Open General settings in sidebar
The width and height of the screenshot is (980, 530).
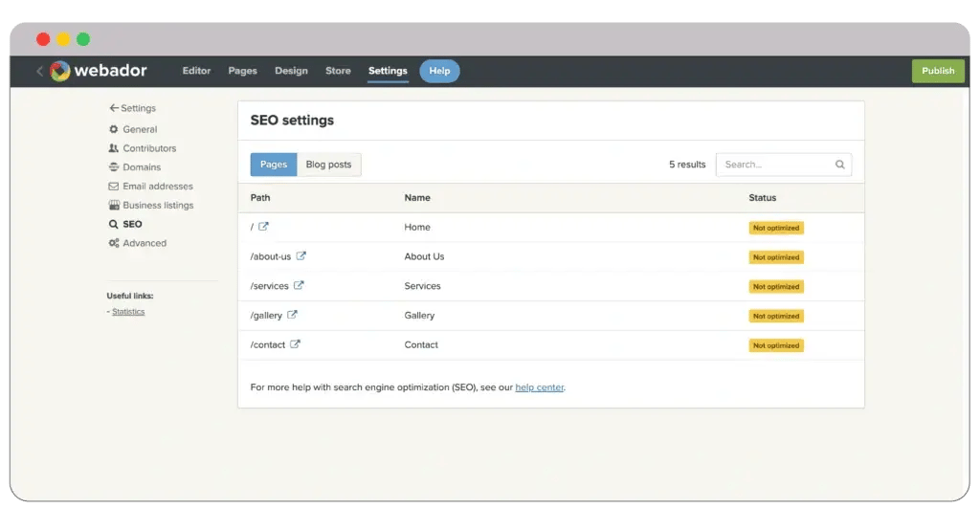click(x=140, y=129)
